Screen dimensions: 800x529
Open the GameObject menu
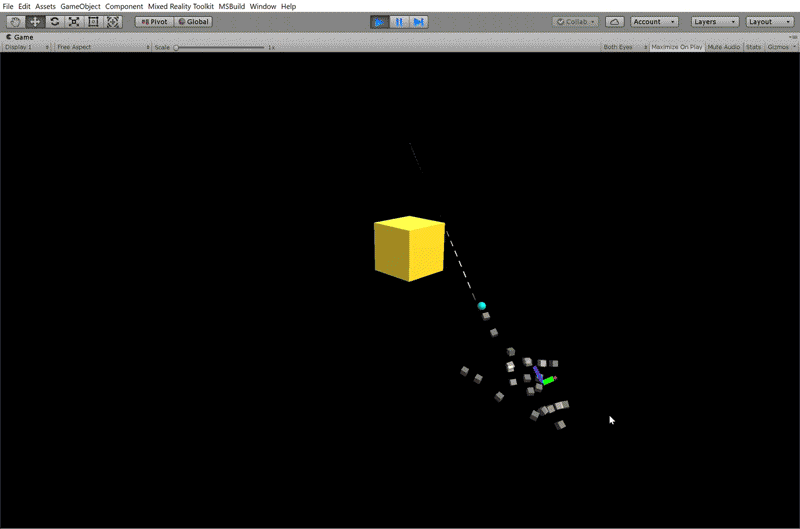tap(80, 6)
